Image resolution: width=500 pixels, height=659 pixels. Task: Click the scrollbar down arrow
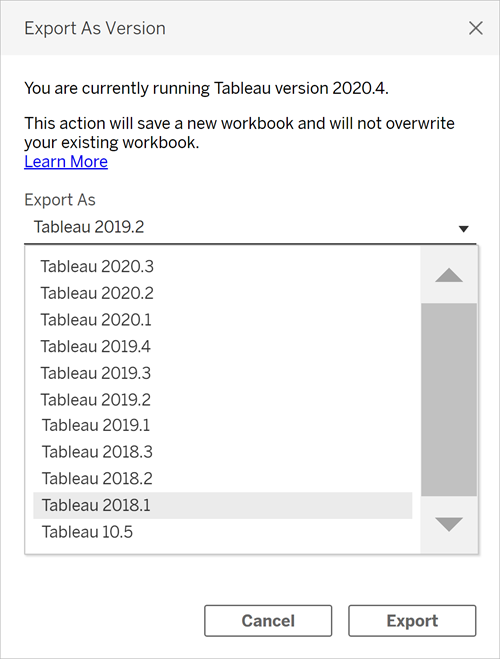(449, 525)
